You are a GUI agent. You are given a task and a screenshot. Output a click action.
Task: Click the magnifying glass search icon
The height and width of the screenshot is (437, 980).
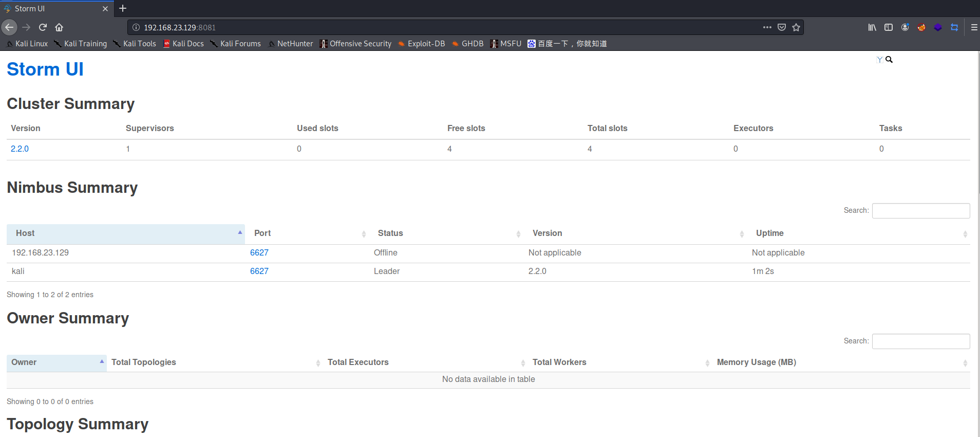tap(889, 60)
